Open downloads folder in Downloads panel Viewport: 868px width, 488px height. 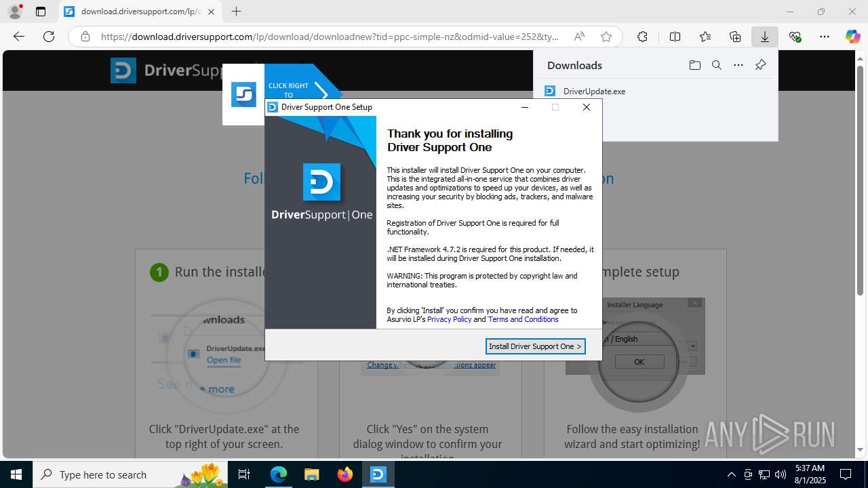[694, 65]
